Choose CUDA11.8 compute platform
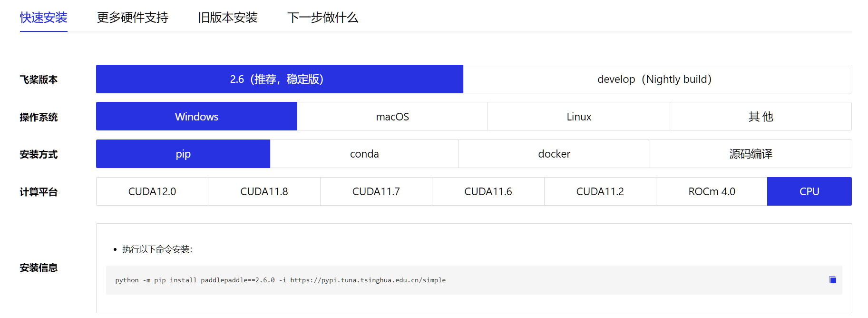The height and width of the screenshot is (318, 868). pyautogui.click(x=264, y=191)
